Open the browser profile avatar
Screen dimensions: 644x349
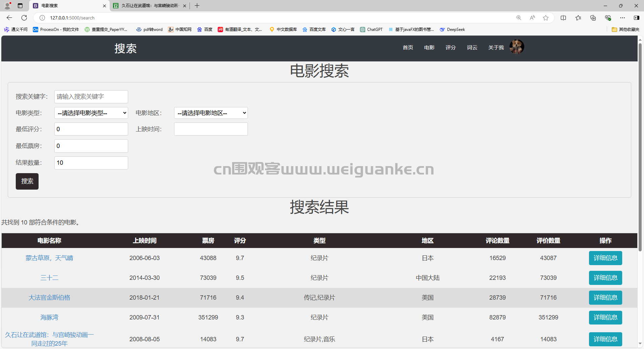(7, 6)
